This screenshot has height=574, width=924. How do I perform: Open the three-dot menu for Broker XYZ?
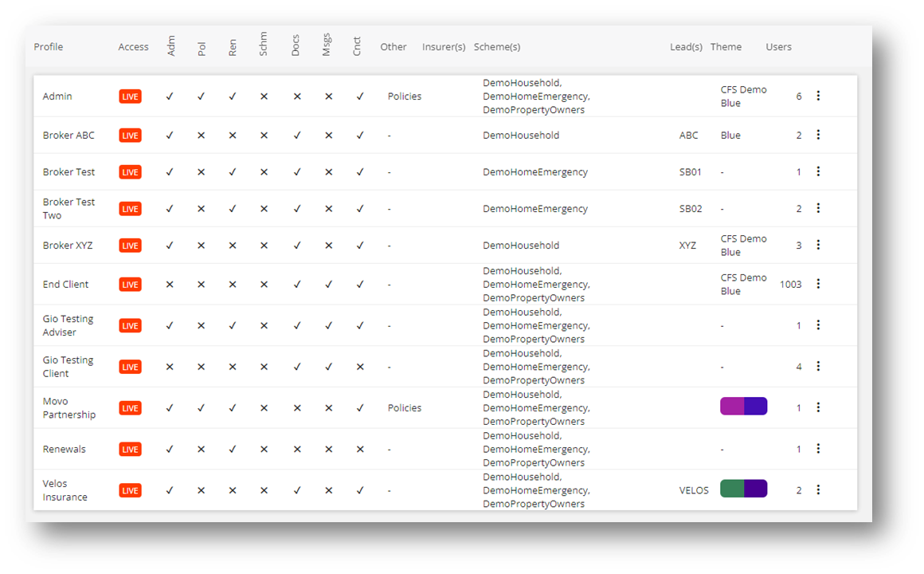[818, 244]
